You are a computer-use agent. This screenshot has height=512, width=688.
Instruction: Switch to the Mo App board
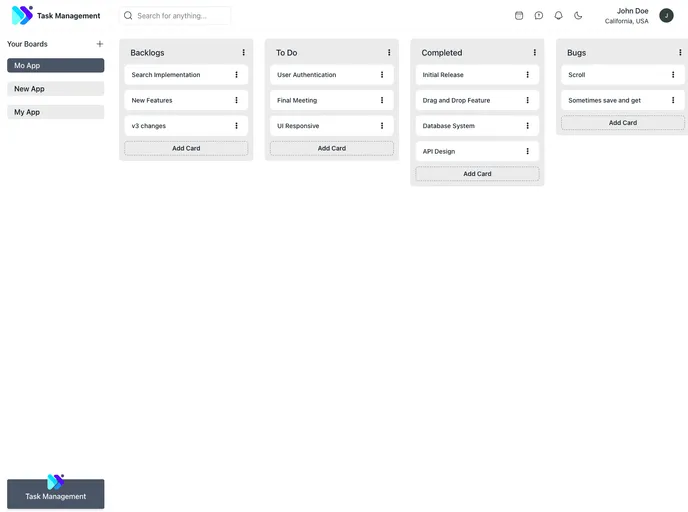(55, 65)
